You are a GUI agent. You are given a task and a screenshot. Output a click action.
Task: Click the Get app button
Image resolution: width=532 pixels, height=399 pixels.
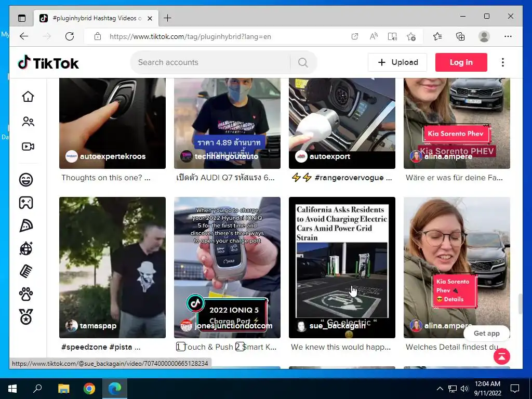coord(486,333)
